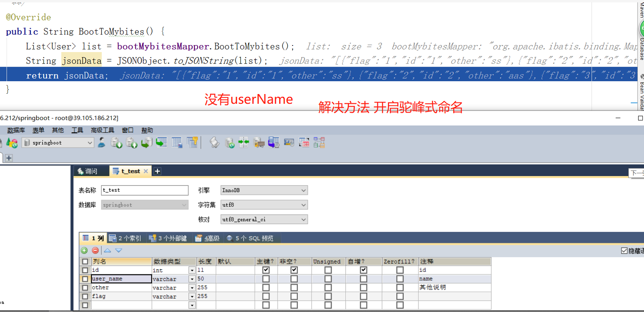The height and width of the screenshot is (312, 644).
Task: Click the database synchronization icon with green refresh
Action: tap(229, 143)
